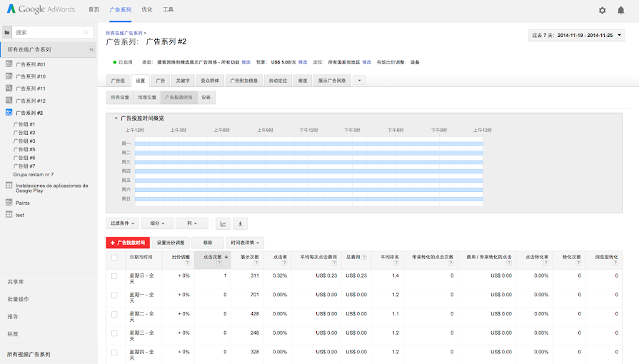Screen dimensions: 639x364
Task: Switch to the 关键字 tab
Action: click(183, 81)
